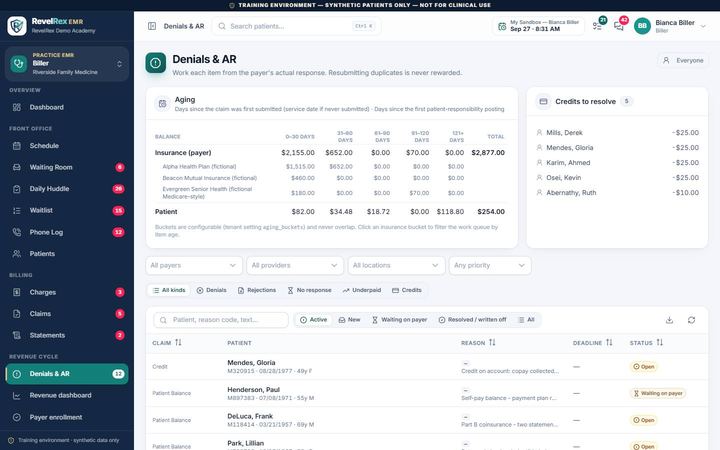
Task: Open the Schedule page
Action: (67, 146)
